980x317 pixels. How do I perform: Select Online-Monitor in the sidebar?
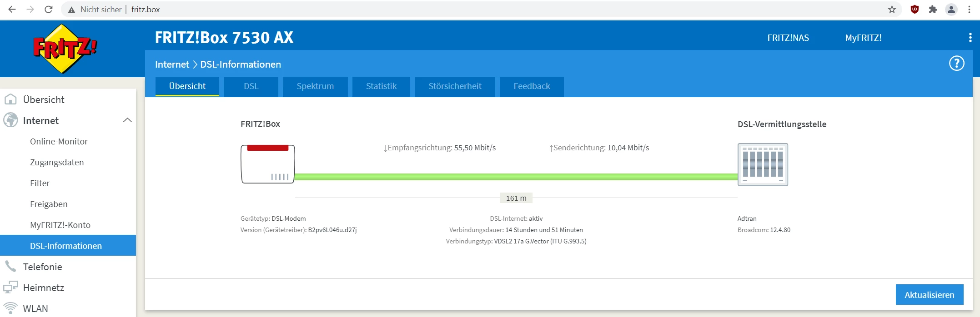point(68,141)
